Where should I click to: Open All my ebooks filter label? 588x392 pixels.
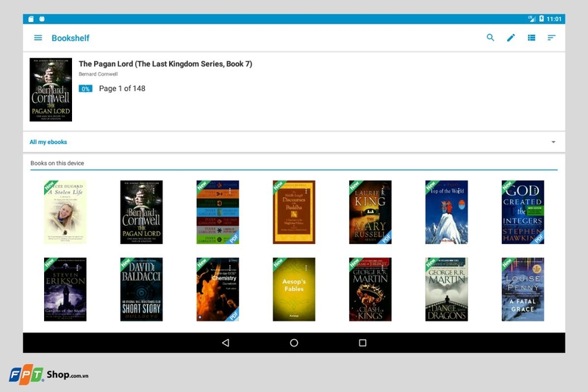click(49, 142)
